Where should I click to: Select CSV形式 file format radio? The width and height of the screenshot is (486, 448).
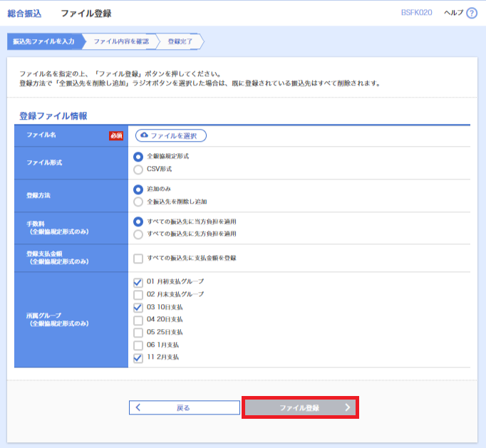click(x=138, y=170)
